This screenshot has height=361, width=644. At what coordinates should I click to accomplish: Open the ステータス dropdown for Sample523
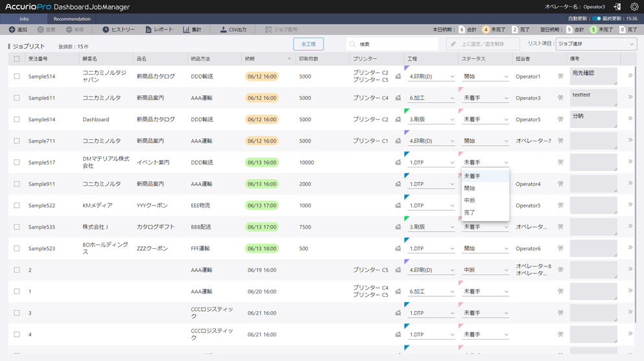coord(486,248)
